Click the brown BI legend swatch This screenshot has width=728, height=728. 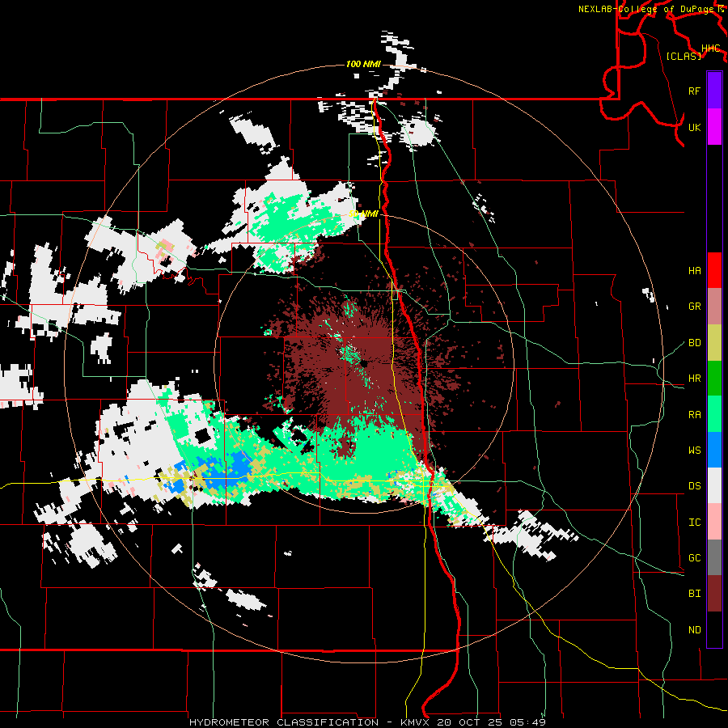pos(714,594)
